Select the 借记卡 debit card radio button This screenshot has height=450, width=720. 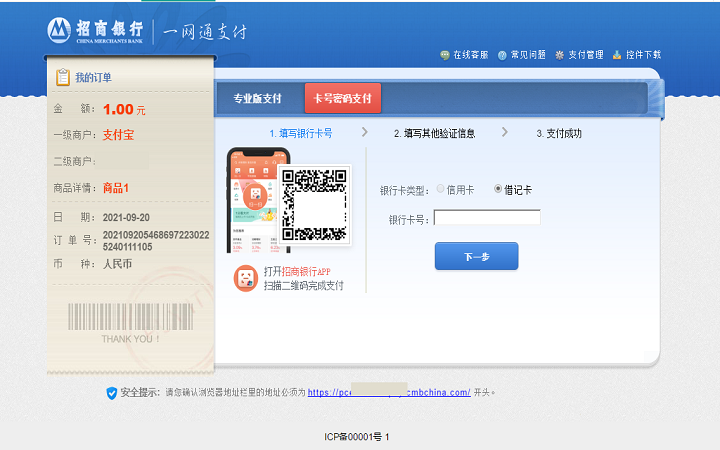[499, 189]
